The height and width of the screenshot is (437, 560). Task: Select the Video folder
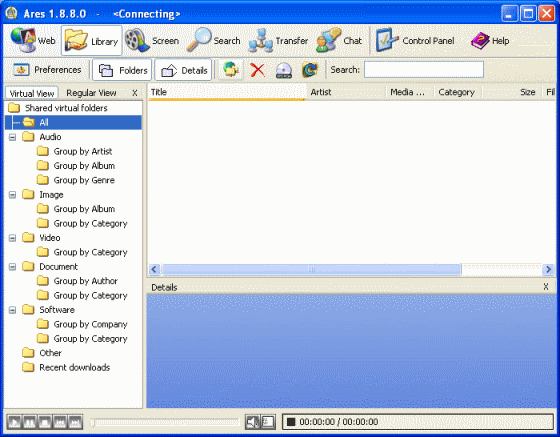click(41, 238)
